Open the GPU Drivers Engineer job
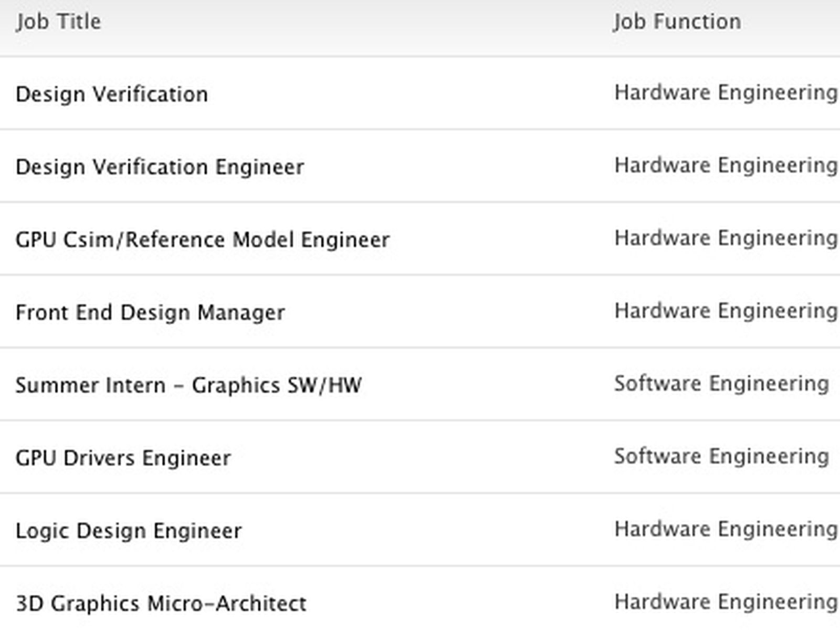Image resolution: width=840 pixels, height=630 pixels. [123, 458]
